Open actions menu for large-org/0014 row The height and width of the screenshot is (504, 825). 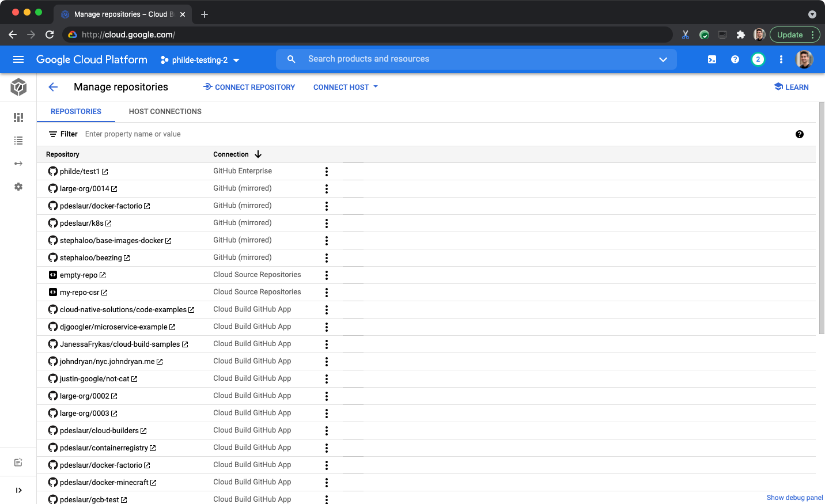pos(327,189)
